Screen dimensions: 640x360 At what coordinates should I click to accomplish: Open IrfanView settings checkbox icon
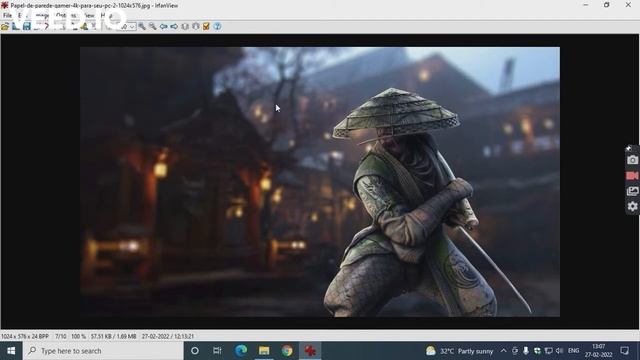click(206, 27)
